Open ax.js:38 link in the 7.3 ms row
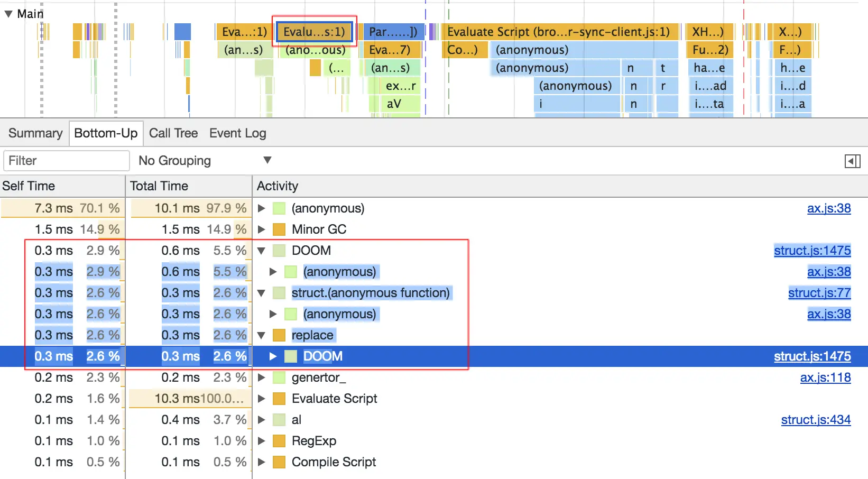 (x=829, y=208)
